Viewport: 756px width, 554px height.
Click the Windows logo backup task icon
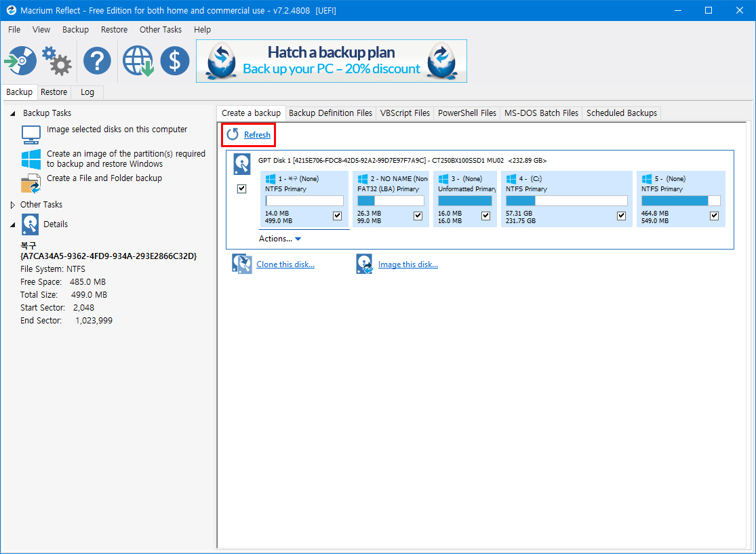(31, 159)
